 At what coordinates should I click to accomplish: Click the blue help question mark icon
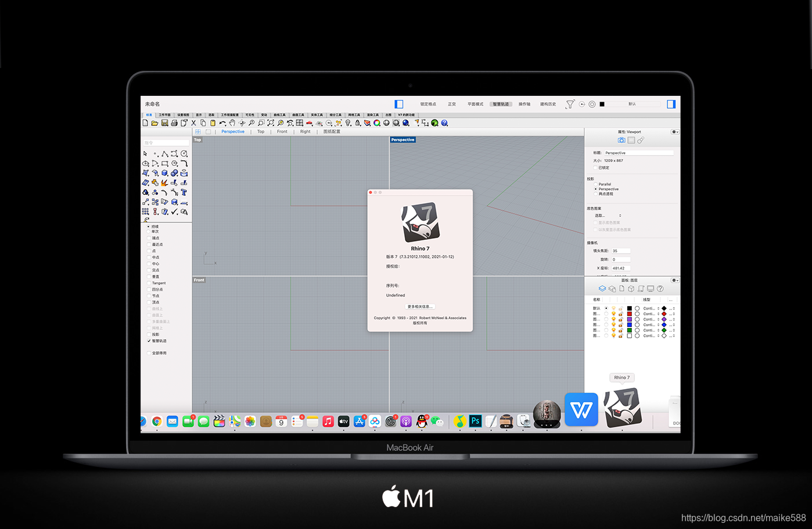point(444,123)
